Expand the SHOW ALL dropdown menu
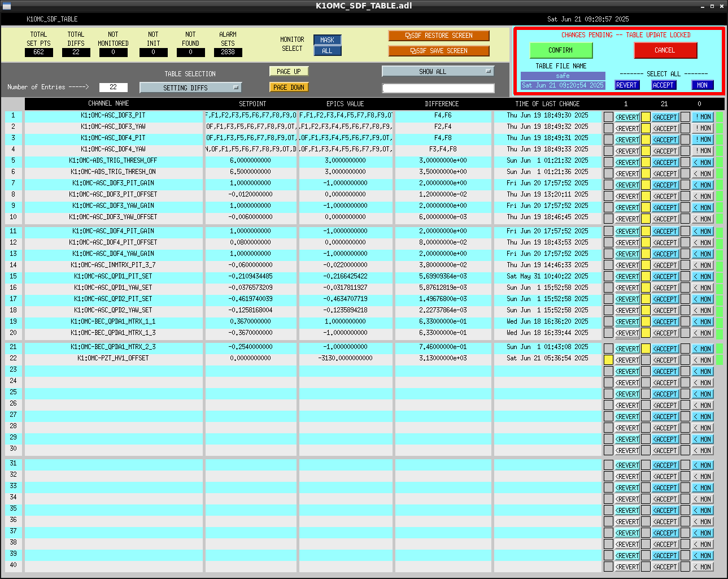 coord(438,71)
